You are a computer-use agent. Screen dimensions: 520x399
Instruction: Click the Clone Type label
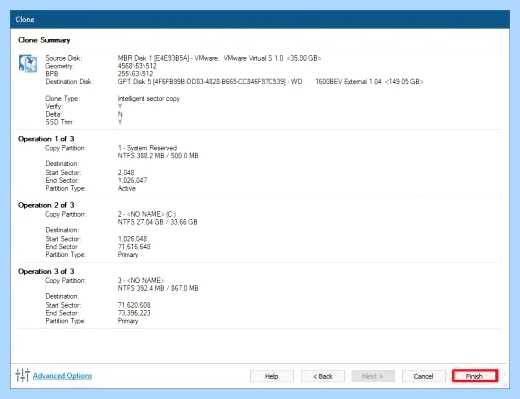(62, 99)
